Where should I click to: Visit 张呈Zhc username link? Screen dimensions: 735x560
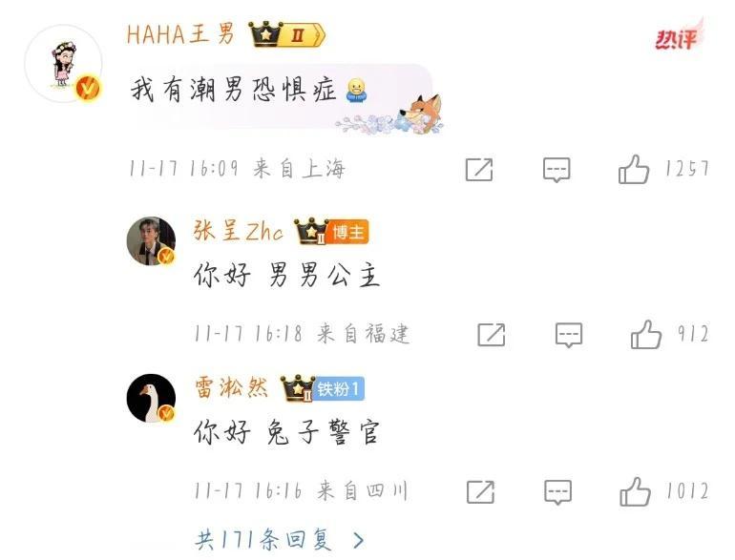coord(239,231)
